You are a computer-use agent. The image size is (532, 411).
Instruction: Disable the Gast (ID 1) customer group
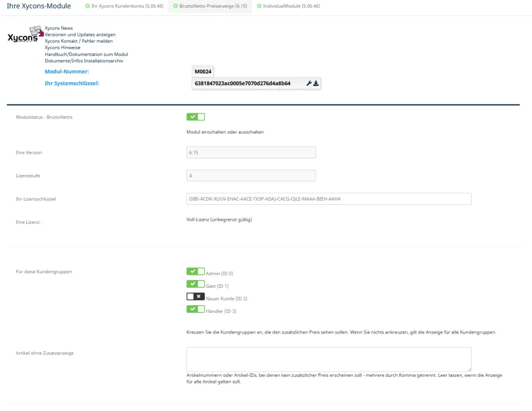click(195, 284)
